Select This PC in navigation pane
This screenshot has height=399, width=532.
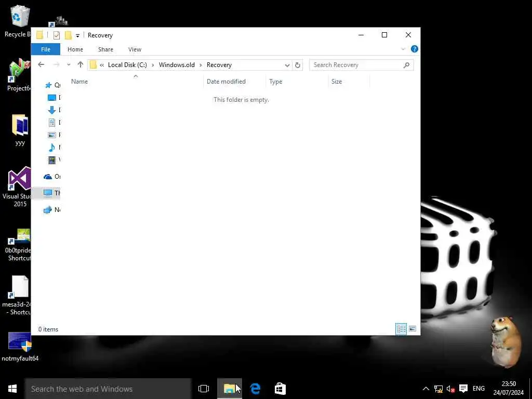click(x=48, y=193)
